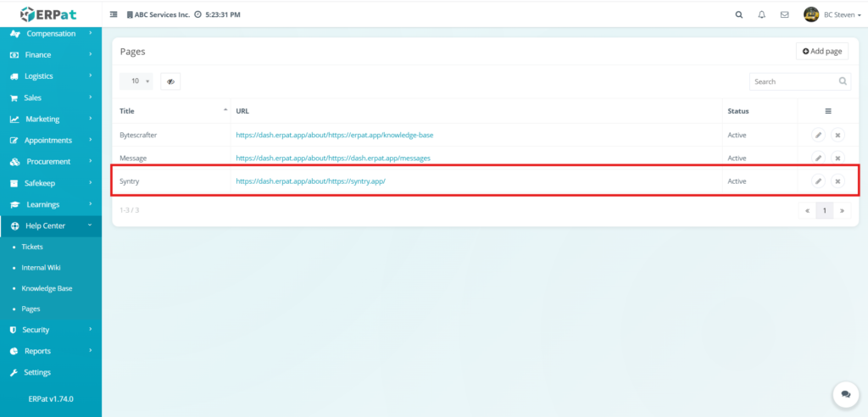Screen dimensions: 868x417
Task: Expand the Safekeep sidebar menu
Action: 50,183
